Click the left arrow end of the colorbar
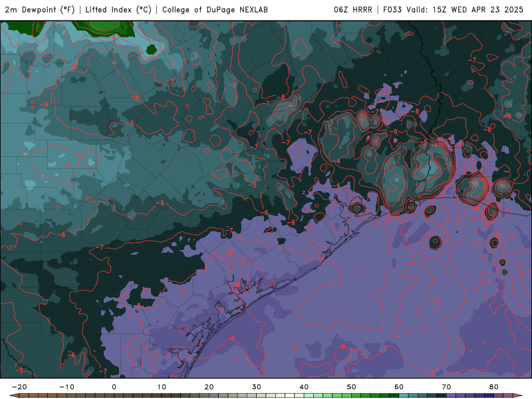 pos(13,396)
